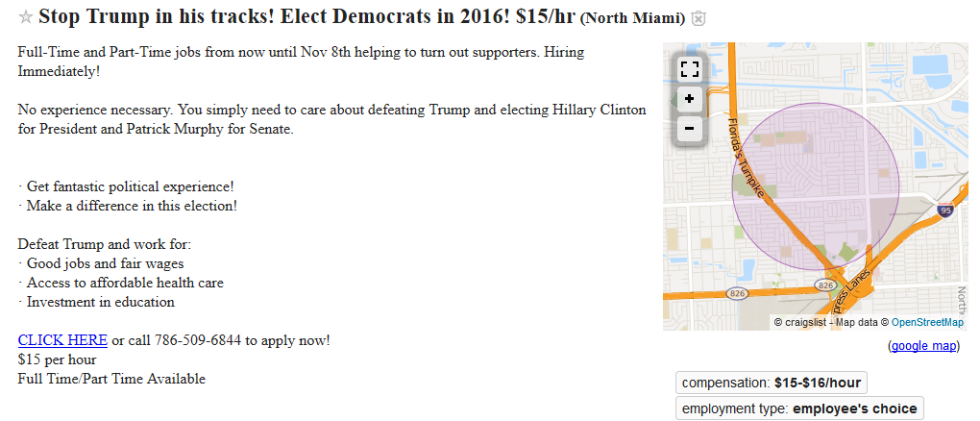
Task: Open the google map link
Action: [x=923, y=346]
